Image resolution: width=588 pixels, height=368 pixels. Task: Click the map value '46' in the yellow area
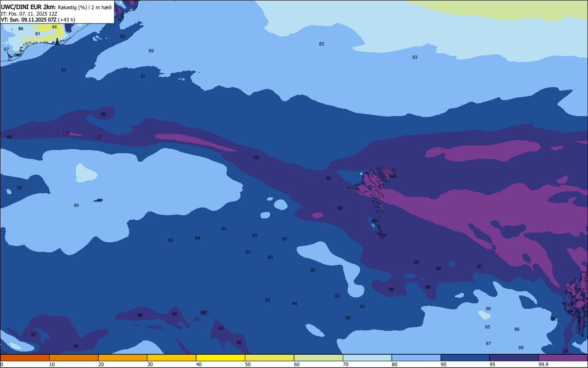click(54, 27)
